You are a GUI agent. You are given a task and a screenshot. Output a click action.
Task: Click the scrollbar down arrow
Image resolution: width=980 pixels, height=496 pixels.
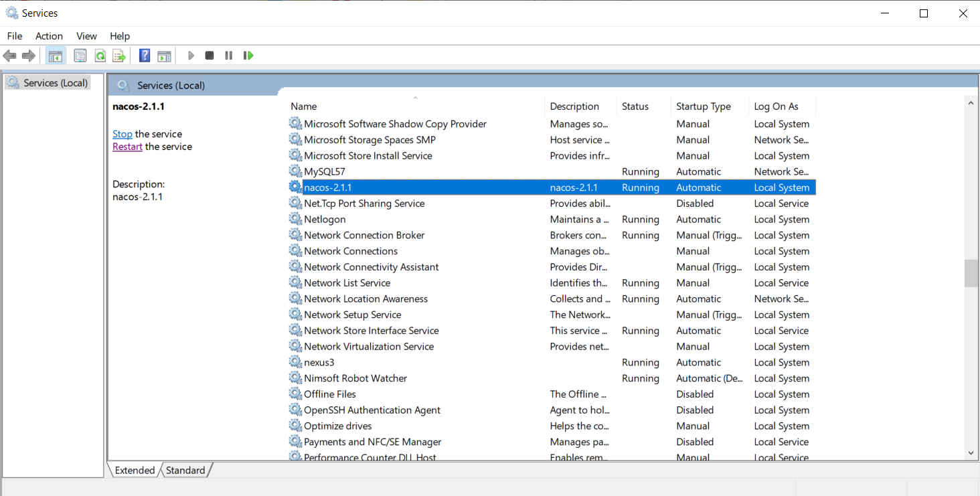coord(971,453)
